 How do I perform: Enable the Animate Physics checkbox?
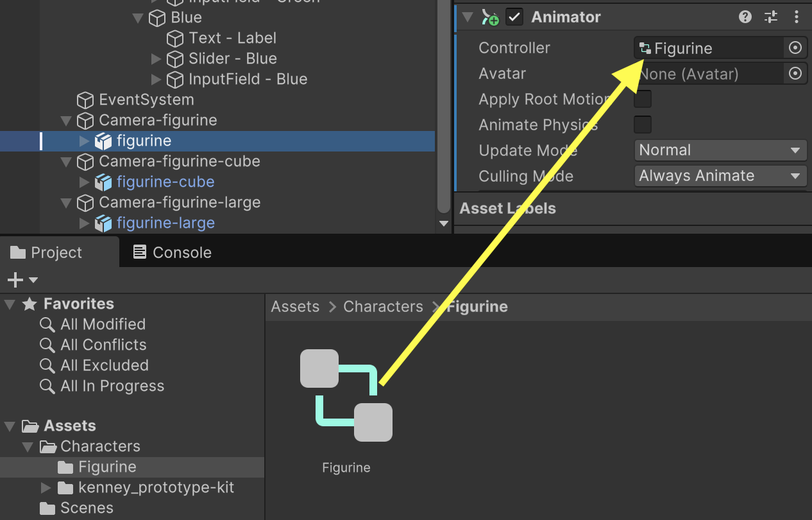point(642,125)
